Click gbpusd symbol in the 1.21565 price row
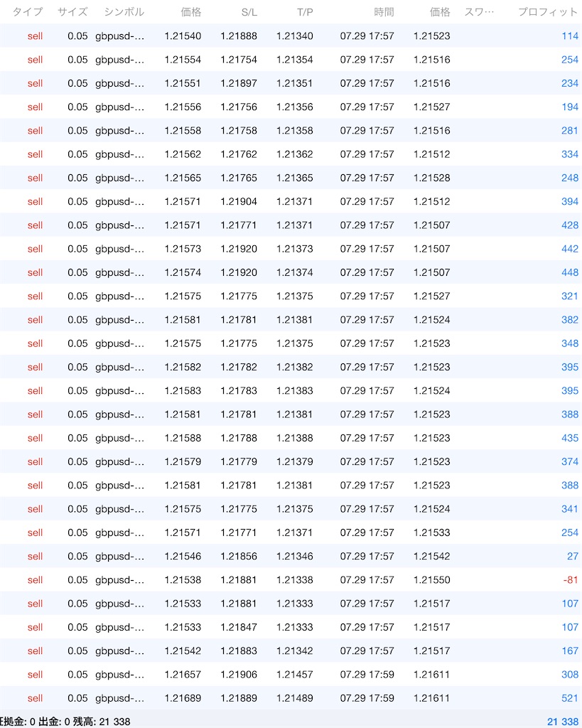This screenshot has width=582, height=728. pos(120,178)
